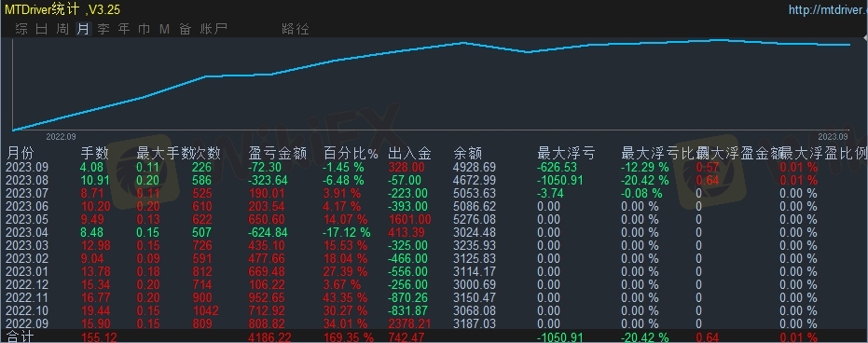Image resolution: width=868 pixels, height=343 pixels.
Task: Select the 周 weekly statistics tab
Action: (62, 29)
